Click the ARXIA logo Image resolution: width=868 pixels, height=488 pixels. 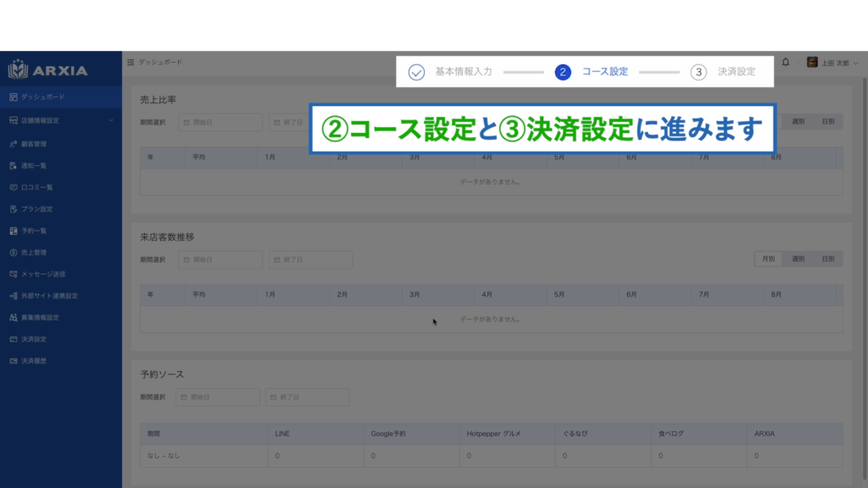pos(47,69)
